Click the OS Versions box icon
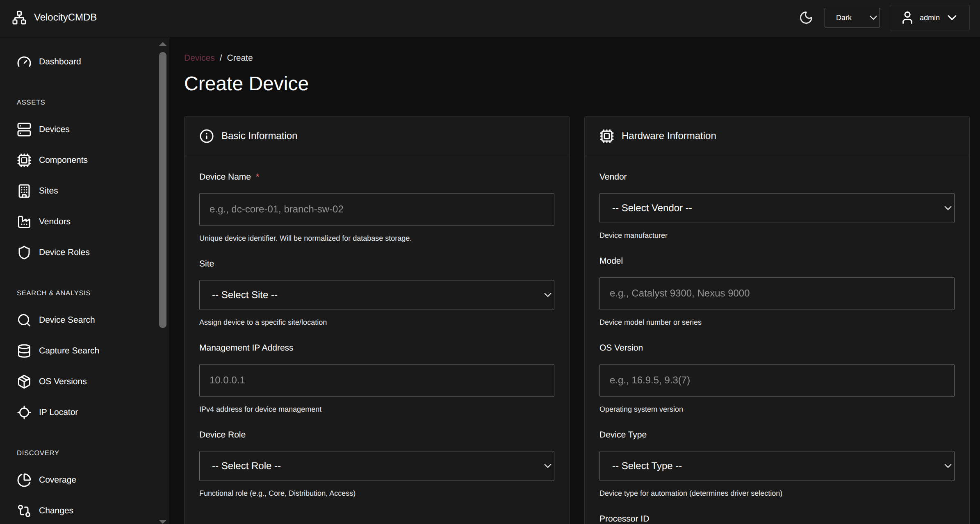Image resolution: width=980 pixels, height=524 pixels. [x=24, y=381]
